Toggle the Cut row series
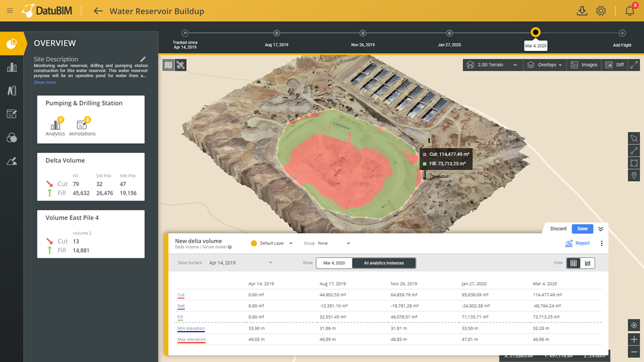The image size is (644, 362). [x=181, y=295]
